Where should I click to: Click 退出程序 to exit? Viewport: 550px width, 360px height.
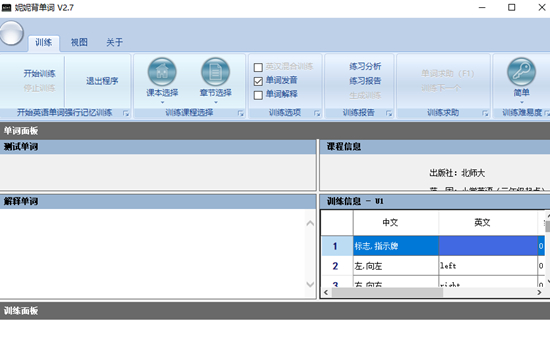pyautogui.click(x=102, y=81)
